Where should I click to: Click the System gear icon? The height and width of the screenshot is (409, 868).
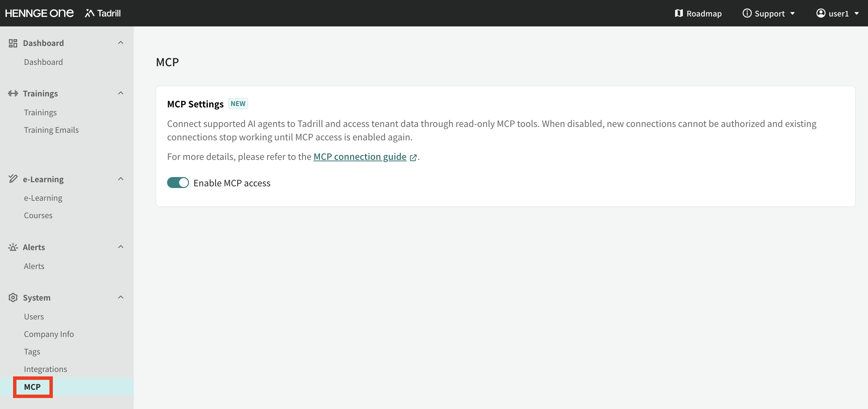[13, 297]
